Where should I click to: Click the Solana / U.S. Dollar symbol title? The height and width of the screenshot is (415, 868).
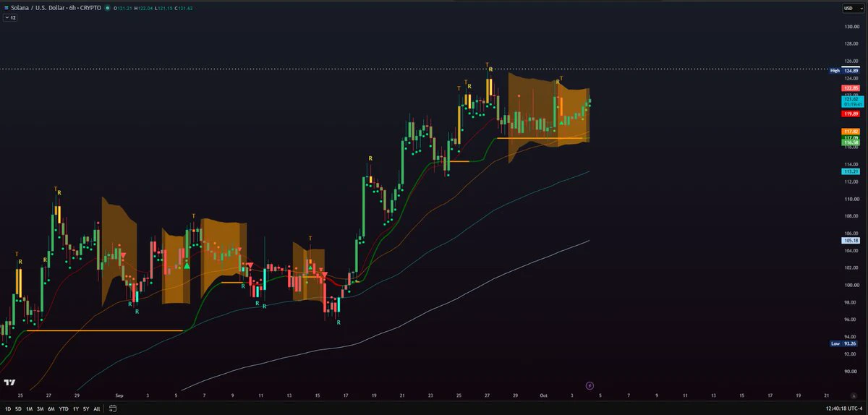pos(54,7)
